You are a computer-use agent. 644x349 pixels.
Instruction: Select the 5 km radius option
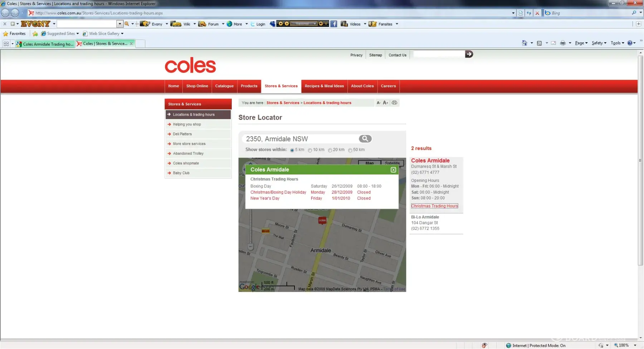pyautogui.click(x=292, y=150)
